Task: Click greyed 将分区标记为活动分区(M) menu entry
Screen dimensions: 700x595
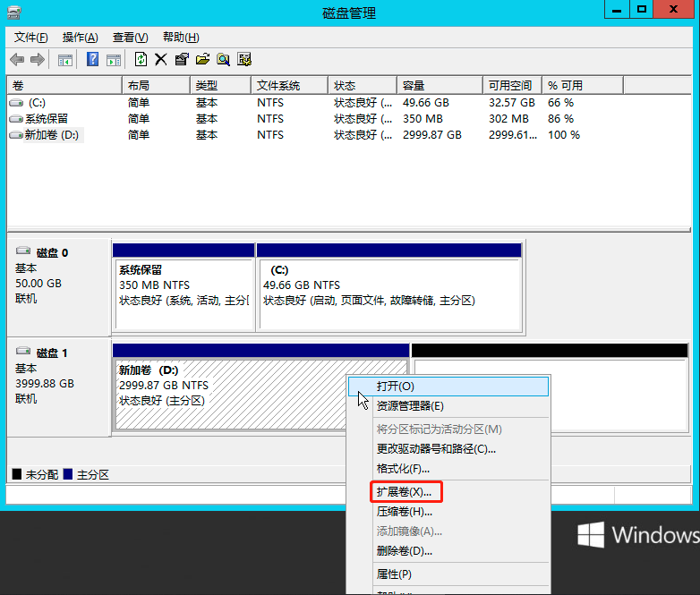Action: 448,429
